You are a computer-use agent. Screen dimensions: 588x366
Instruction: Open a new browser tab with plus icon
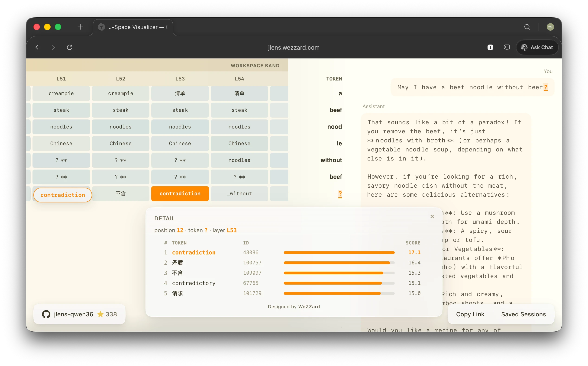[80, 27]
